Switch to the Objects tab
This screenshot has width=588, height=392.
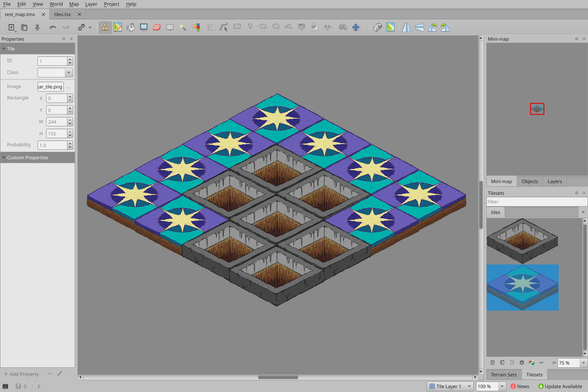[530, 182]
